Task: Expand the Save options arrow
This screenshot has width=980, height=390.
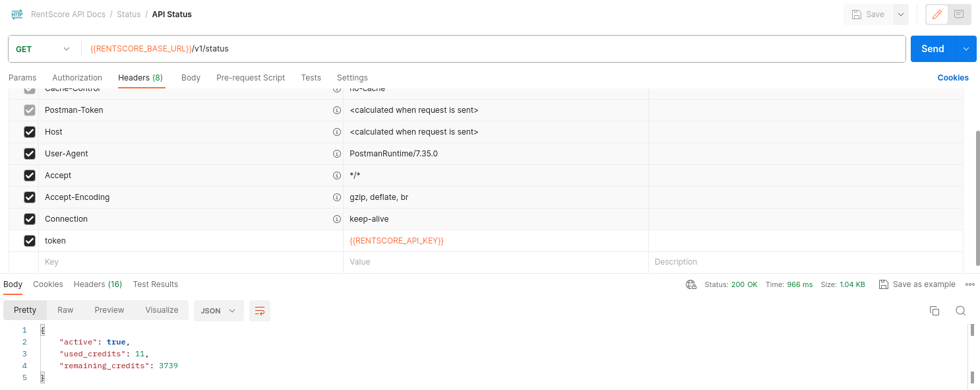Action: [901, 15]
